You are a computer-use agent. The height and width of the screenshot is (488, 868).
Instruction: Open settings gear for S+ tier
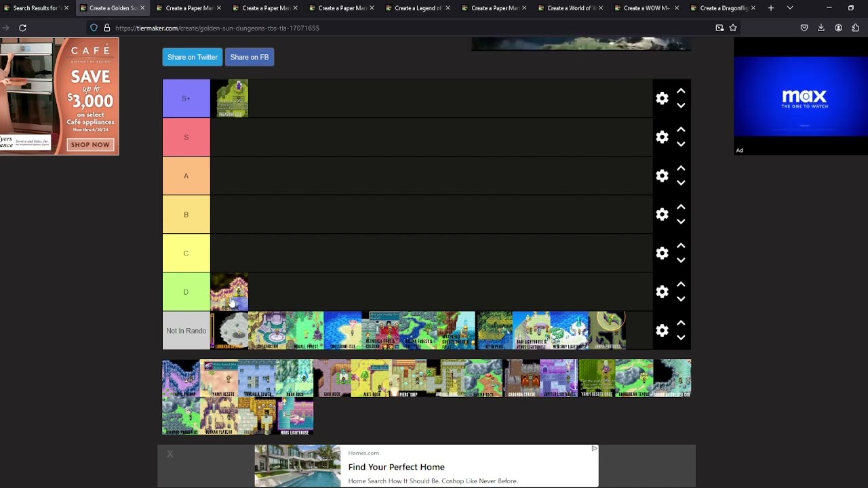click(662, 98)
